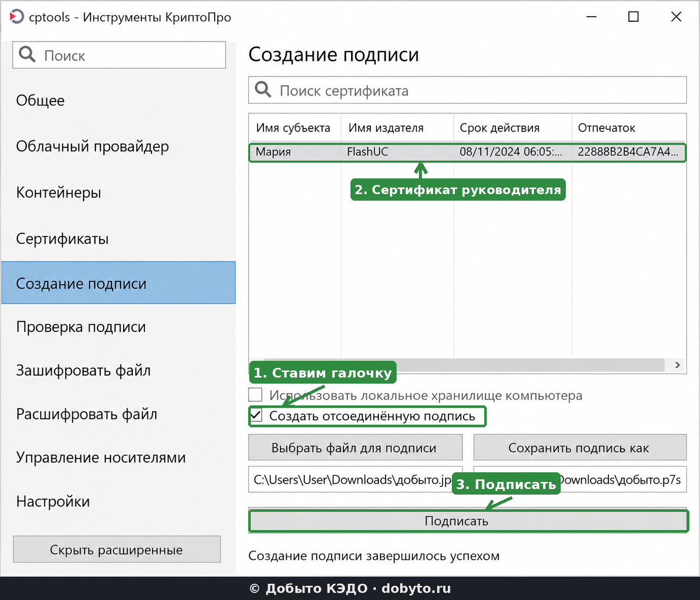The height and width of the screenshot is (600, 700).
Task: Minimize the cptools window
Action: 591,17
